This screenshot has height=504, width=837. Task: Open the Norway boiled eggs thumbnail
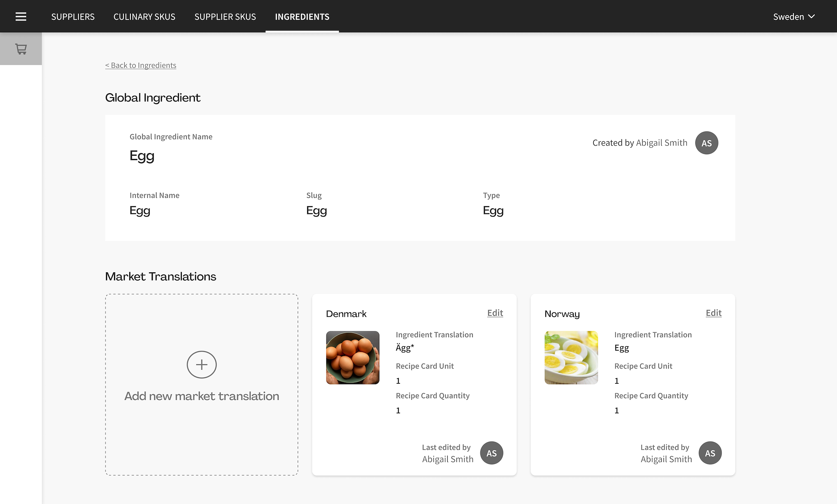click(571, 358)
